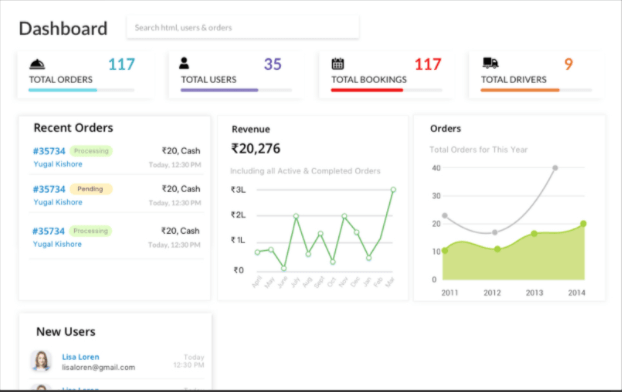Click the Total Drivers orange progress bar
Viewport: 622px width, 392px height.
536,90
